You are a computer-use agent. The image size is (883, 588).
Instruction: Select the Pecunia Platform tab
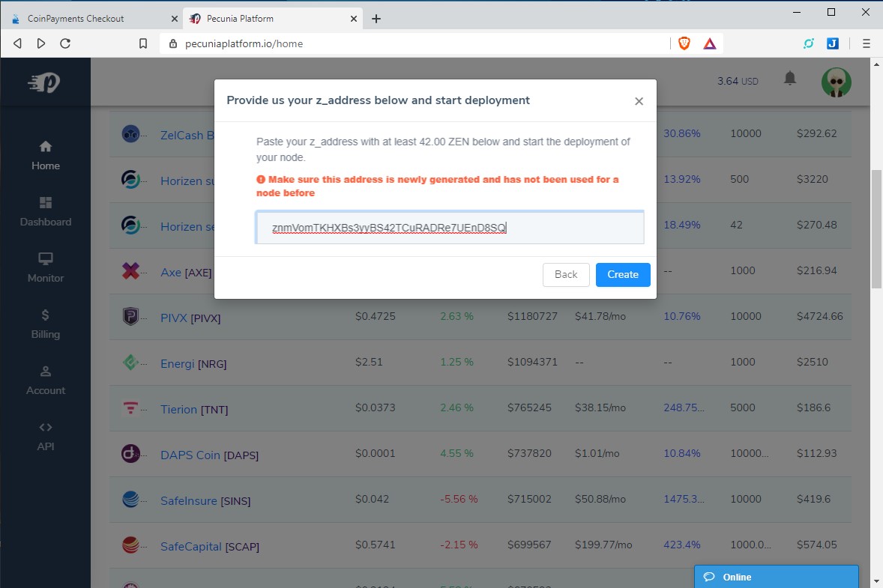(274, 19)
